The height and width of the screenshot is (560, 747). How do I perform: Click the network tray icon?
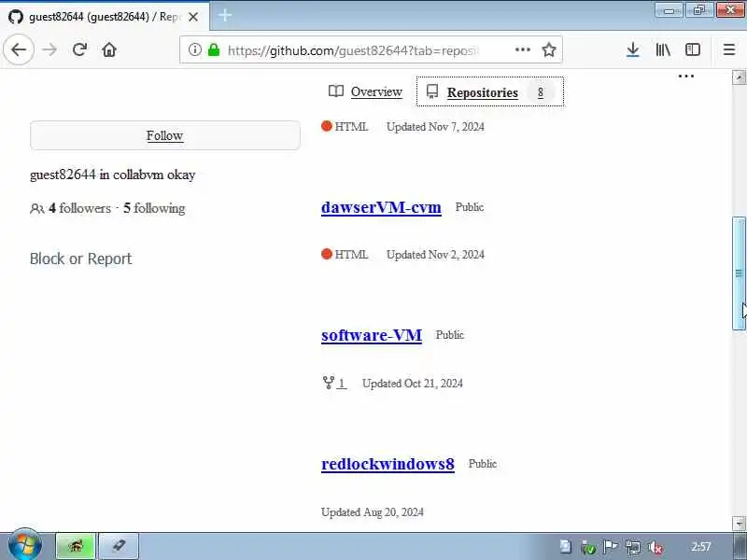[633, 547]
